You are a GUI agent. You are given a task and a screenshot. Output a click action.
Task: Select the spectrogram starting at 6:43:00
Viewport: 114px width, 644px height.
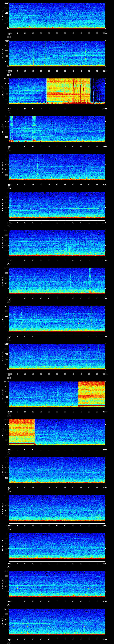coord(57,546)
